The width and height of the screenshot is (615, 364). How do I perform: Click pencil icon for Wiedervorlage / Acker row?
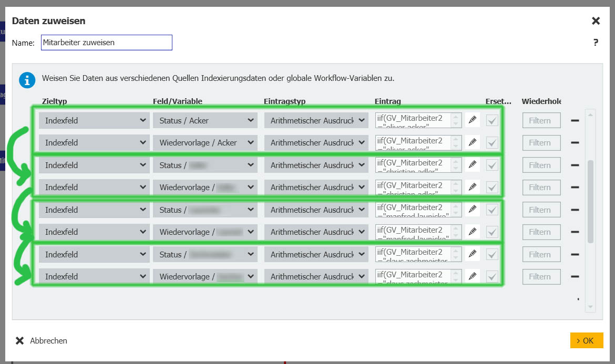(x=473, y=142)
